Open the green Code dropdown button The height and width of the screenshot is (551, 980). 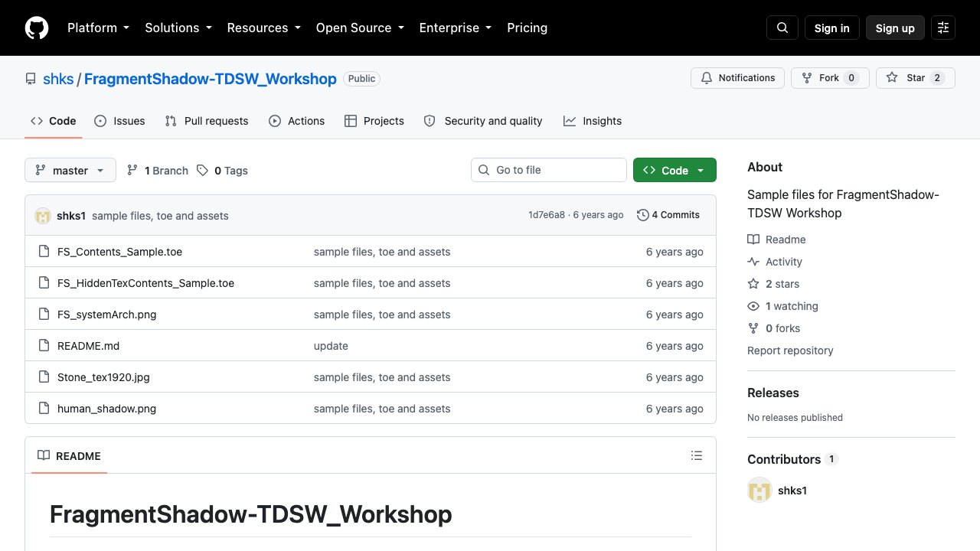click(675, 170)
